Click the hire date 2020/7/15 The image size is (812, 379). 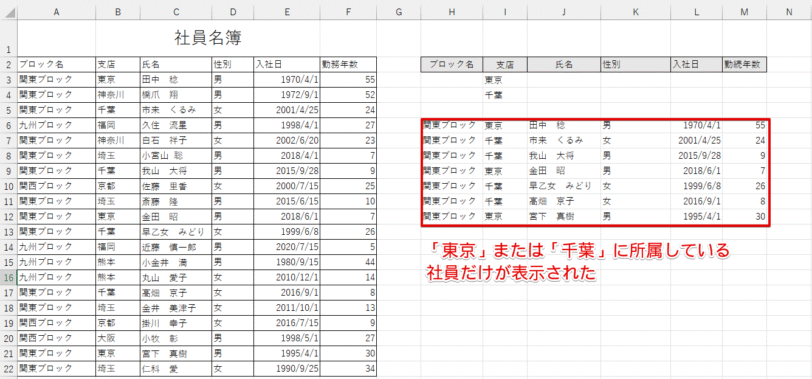click(286, 247)
